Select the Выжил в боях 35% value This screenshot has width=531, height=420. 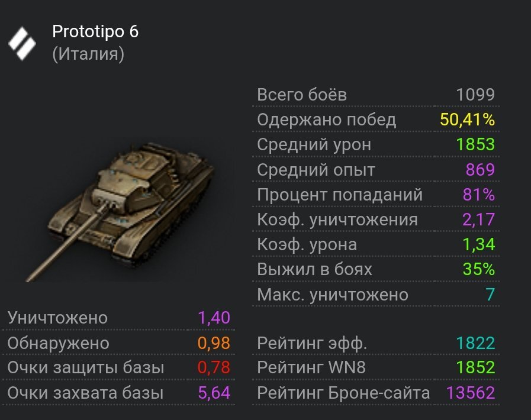(x=478, y=270)
